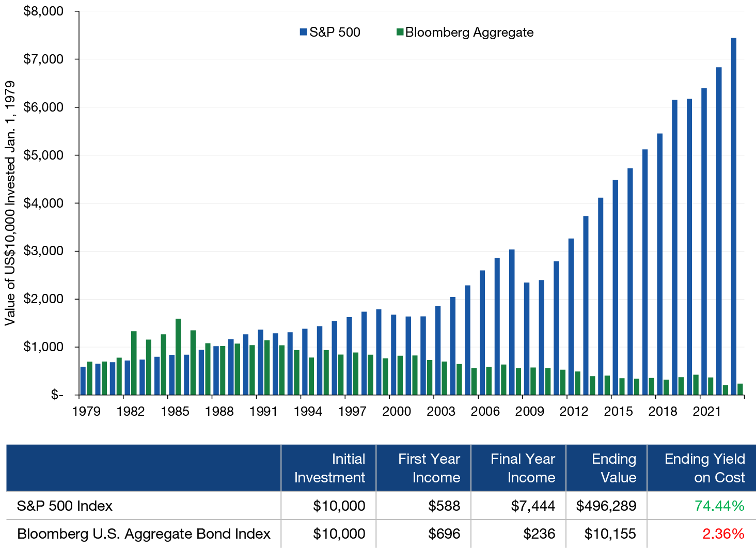Click the Initial Investment column header

(329, 468)
